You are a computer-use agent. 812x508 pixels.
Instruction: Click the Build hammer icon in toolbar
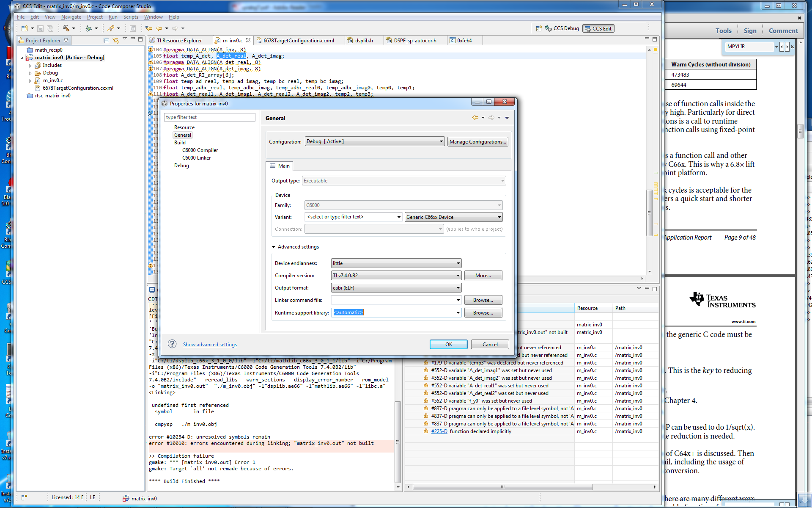click(x=66, y=28)
